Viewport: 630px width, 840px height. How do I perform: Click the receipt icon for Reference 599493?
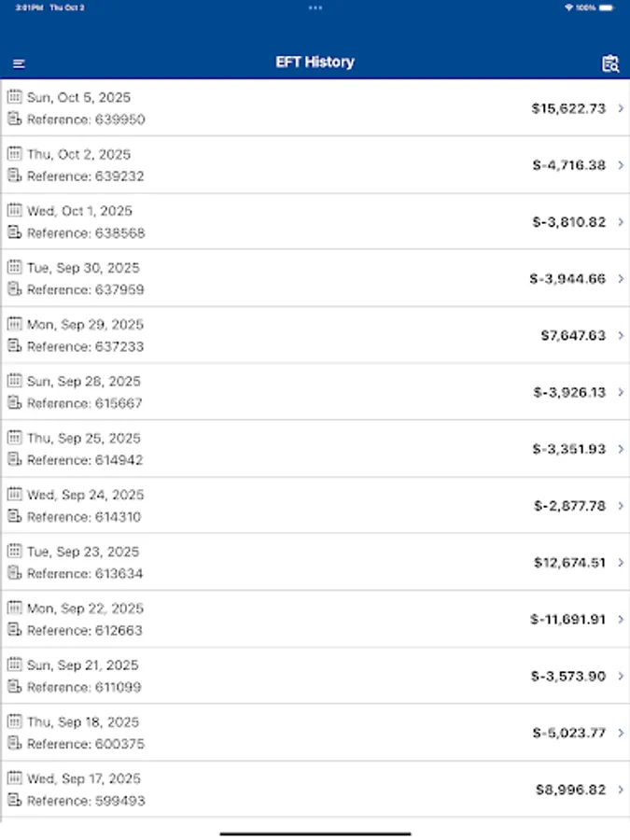click(14, 801)
